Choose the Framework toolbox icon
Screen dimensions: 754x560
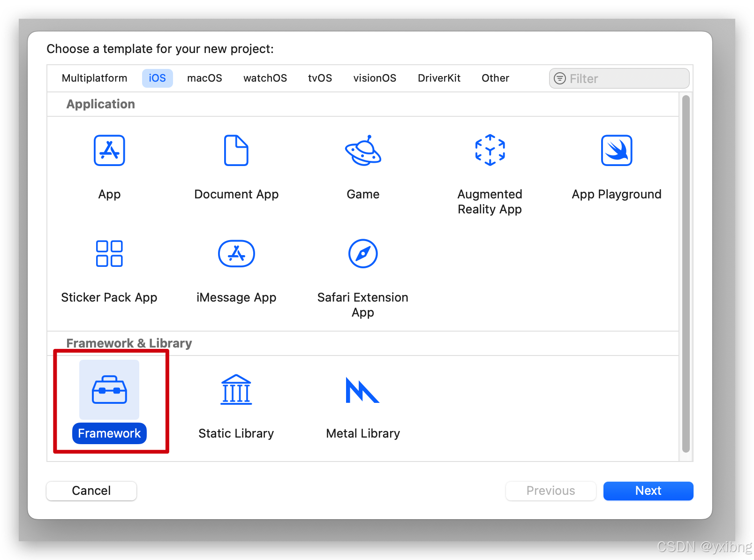pyautogui.click(x=109, y=390)
